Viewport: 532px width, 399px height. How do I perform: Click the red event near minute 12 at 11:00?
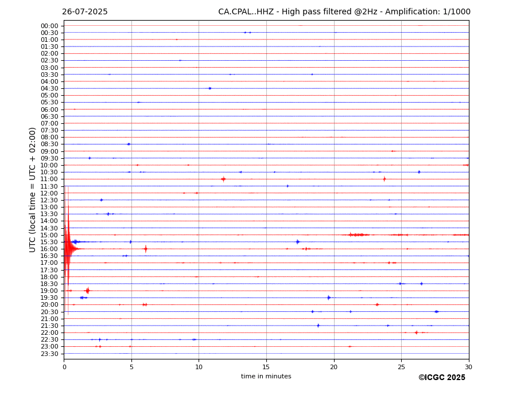pyautogui.click(x=223, y=179)
